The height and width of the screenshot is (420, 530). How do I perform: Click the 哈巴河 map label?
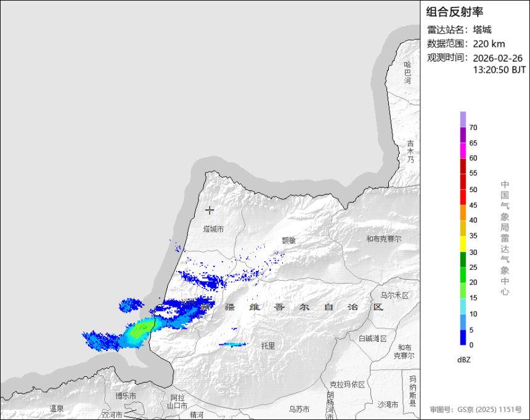point(407,73)
